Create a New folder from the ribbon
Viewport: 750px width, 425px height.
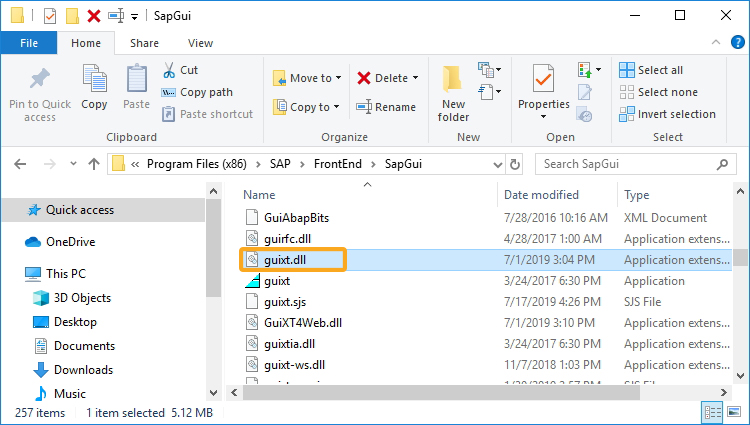453,94
